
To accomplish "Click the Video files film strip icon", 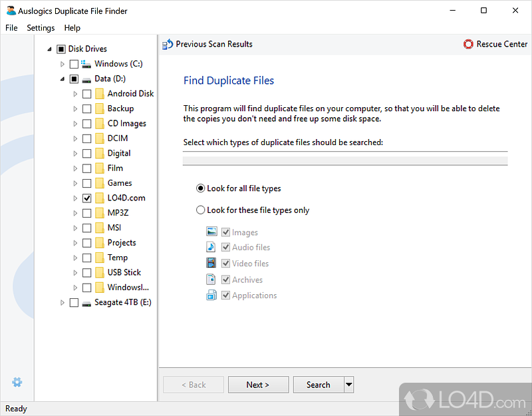I will click(x=211, y=263).
